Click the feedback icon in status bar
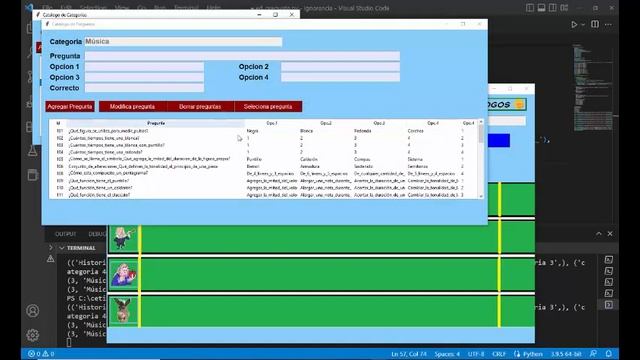Viewport: 640px width, 360px height. tap(593, 354)
